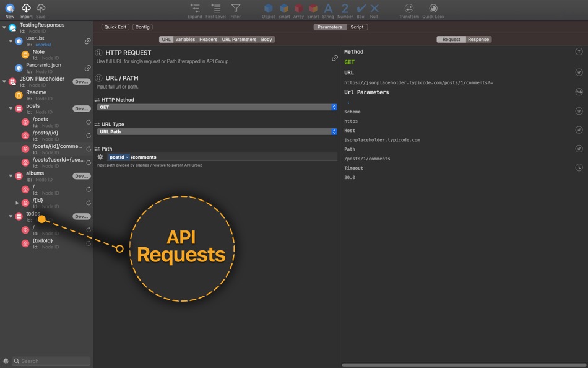
Task: Click the Config button
Action: (142, 27)
